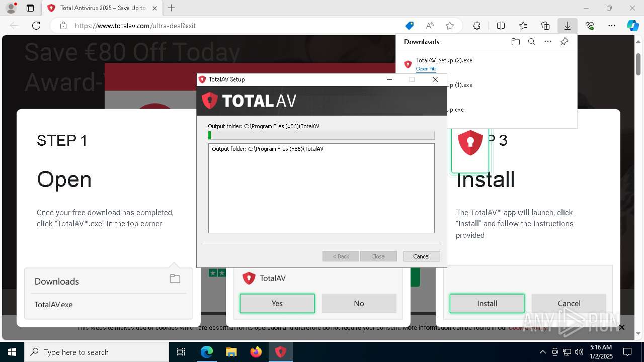Refresh the totalav.com page
Screen dimensions: 644x362
click(x=36, y=26)
